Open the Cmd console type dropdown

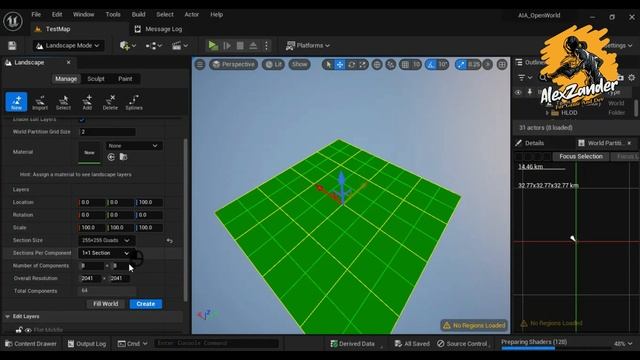coord(132,344)
